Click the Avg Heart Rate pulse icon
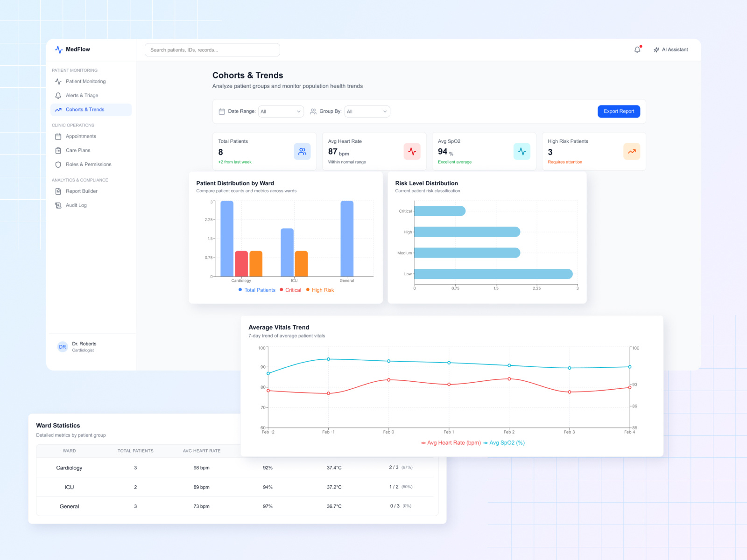This screenshot has width=747, height=560. [412, 151]
